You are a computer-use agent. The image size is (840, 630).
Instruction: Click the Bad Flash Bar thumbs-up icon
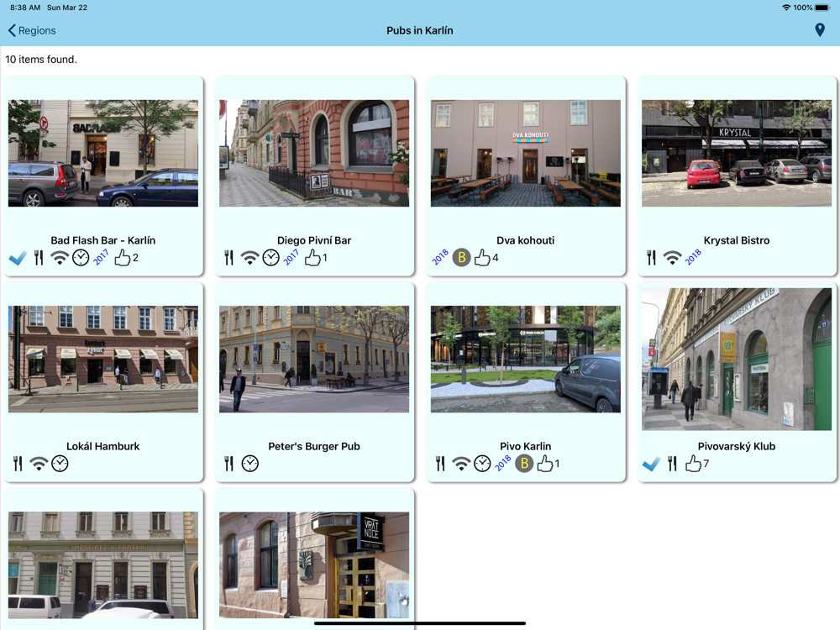(x=122, y=258)
